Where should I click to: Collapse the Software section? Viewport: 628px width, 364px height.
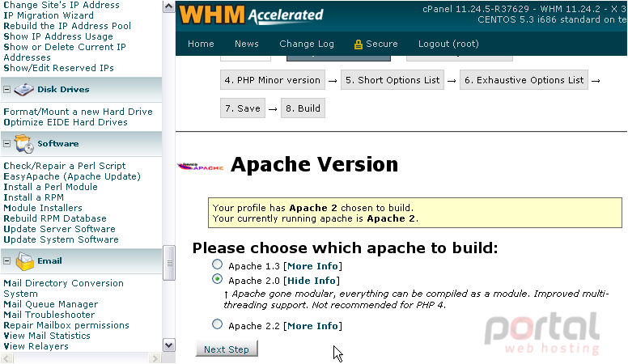(x=6, y=143)
